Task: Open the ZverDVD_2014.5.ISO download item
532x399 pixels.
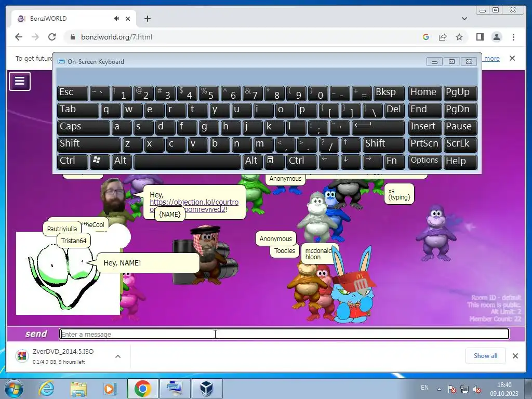Action: pos(63,356)
